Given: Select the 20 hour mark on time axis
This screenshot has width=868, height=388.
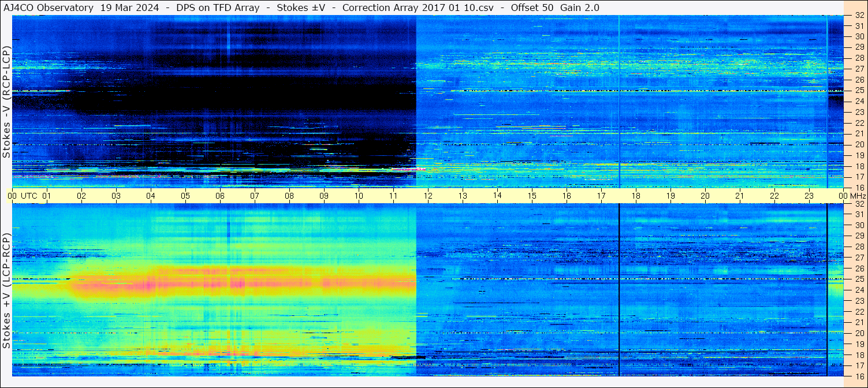Looking at the screenshot, I should point(705,196).
